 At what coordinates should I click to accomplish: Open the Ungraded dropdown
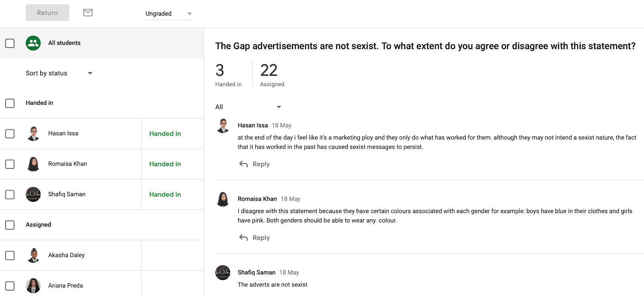(x=169, y=14)
